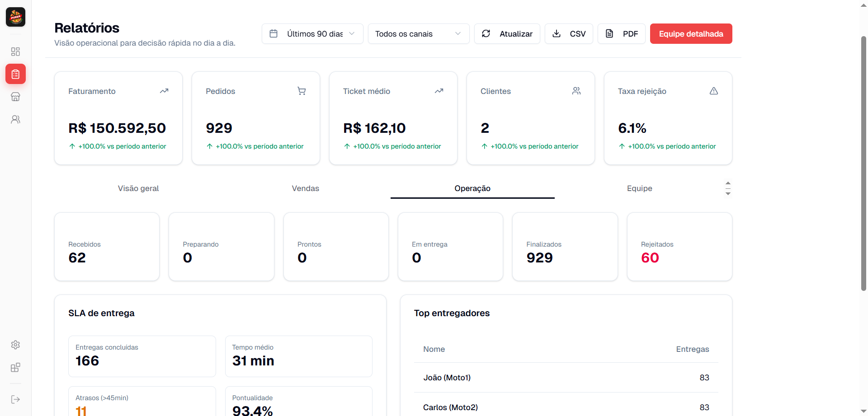Click the integrations icon above logout

tap(15, 367)
